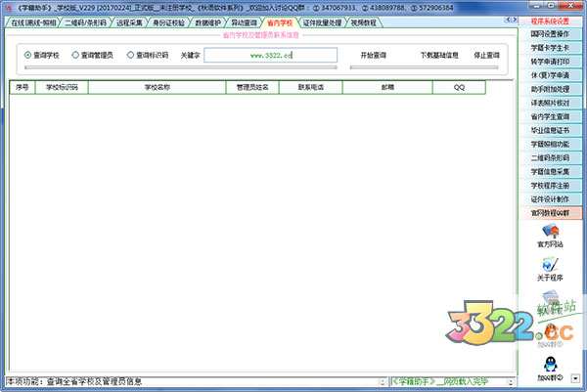Click the 国网设置操作 side button
The image size is (587, 392).
(x=550, y=34)
